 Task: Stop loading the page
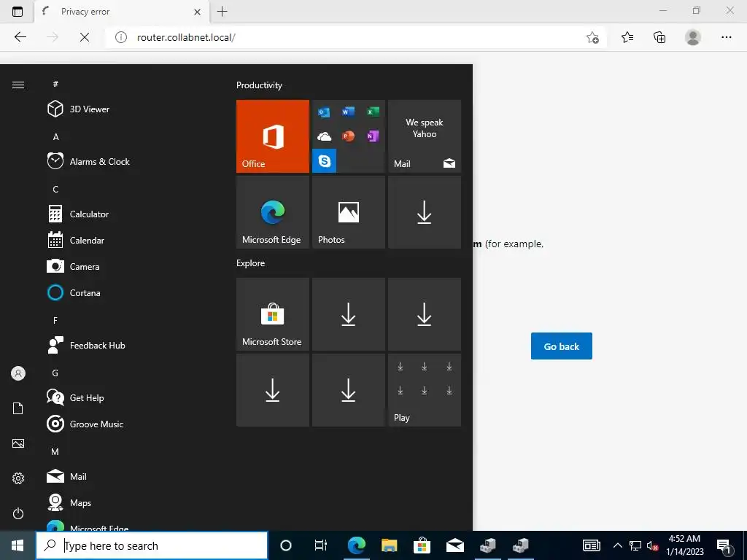pyautogui.click(x=85, y=37)
